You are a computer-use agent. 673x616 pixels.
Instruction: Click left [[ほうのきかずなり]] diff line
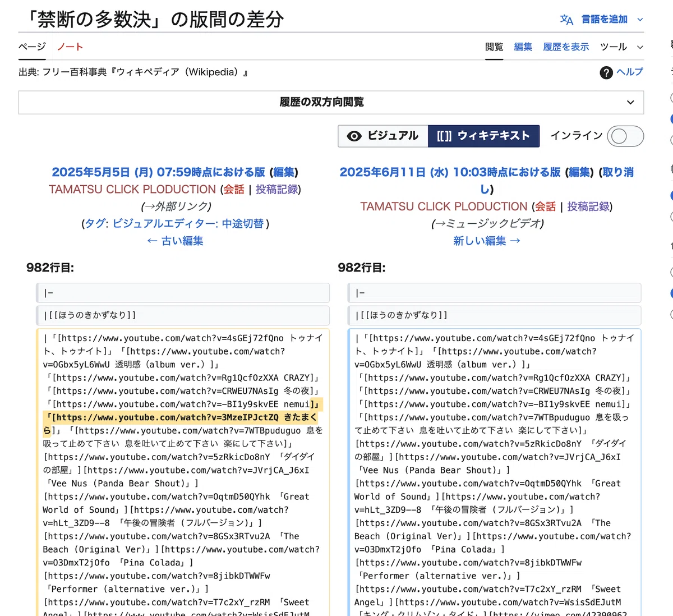[x=183, y=315]
